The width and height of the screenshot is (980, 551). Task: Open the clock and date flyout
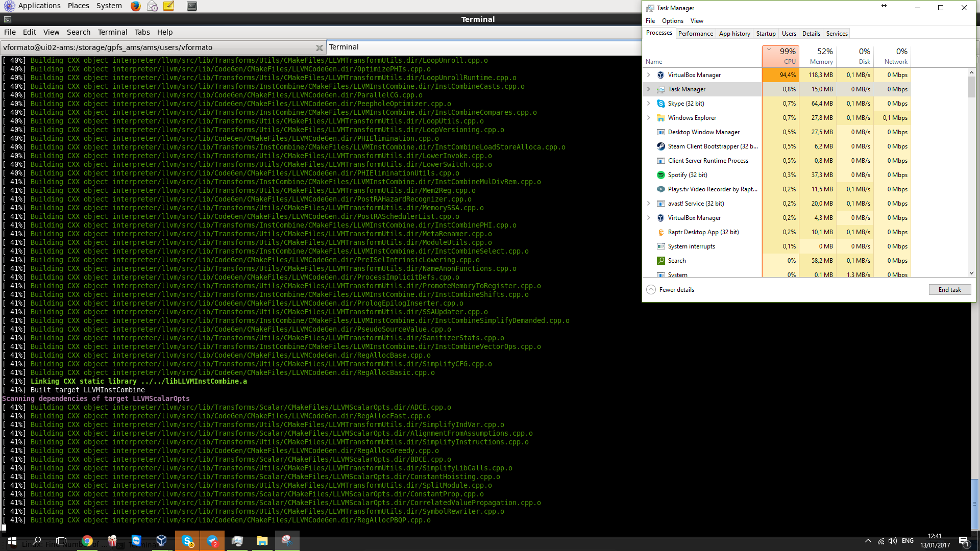935,541
